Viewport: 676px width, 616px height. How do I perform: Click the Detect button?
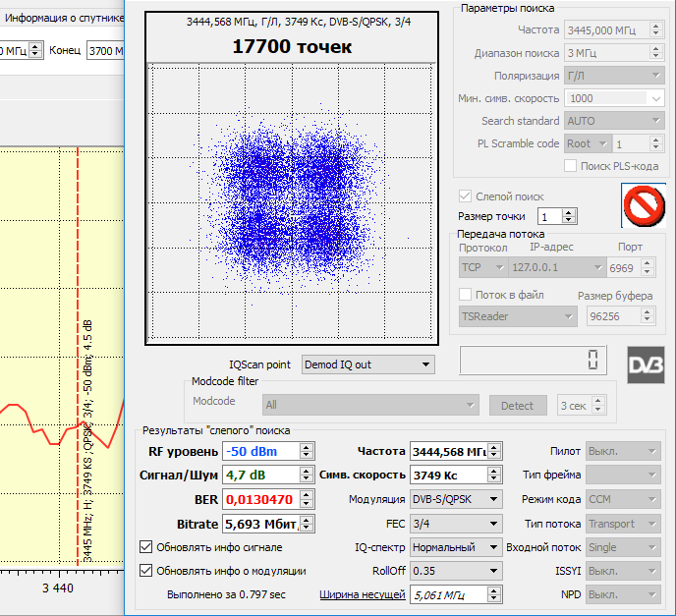[518, 405]
